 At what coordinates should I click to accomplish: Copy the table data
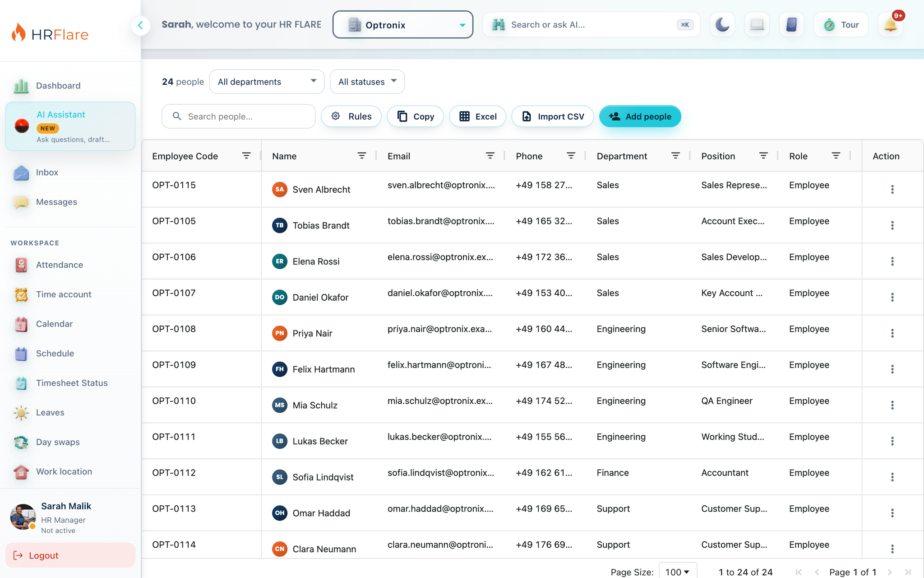coord(415,117)
